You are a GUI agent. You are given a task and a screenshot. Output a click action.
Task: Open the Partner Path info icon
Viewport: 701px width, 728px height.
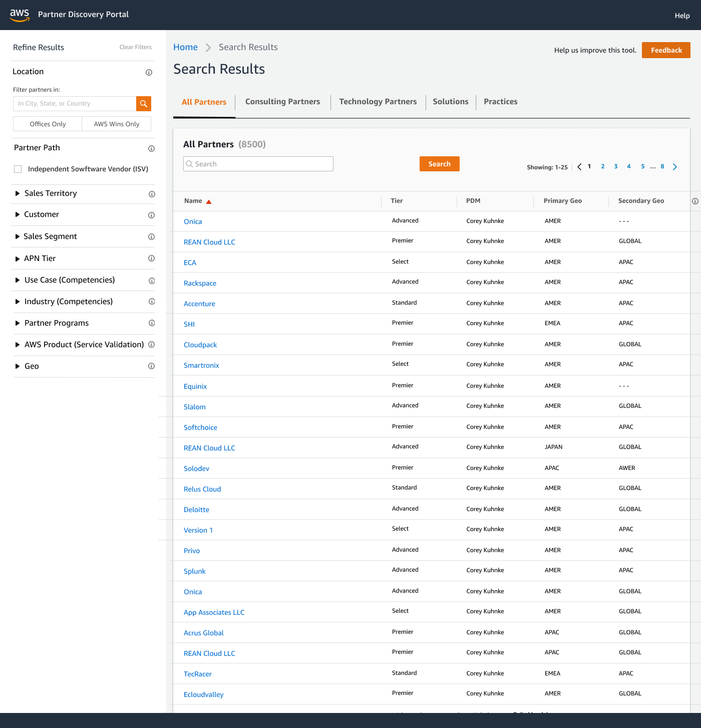pos(151,149)
